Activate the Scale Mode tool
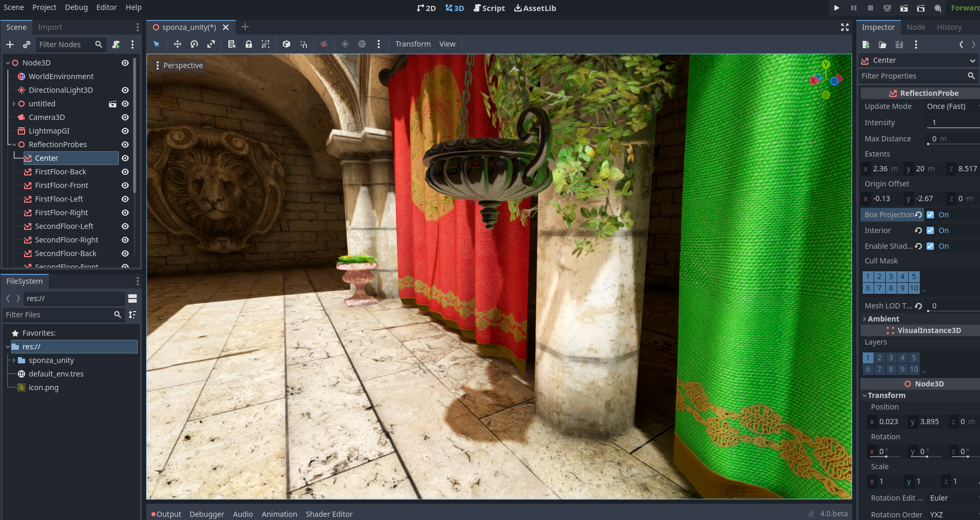Image resolution: width=980 pixels, height=520 pixels. [x=211, y=44]
